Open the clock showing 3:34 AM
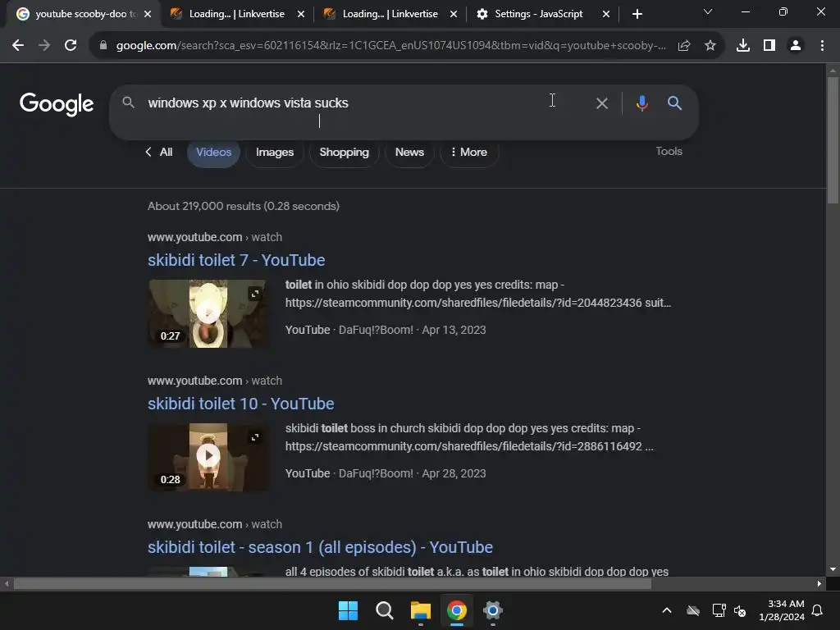 (x=782, y=610)
